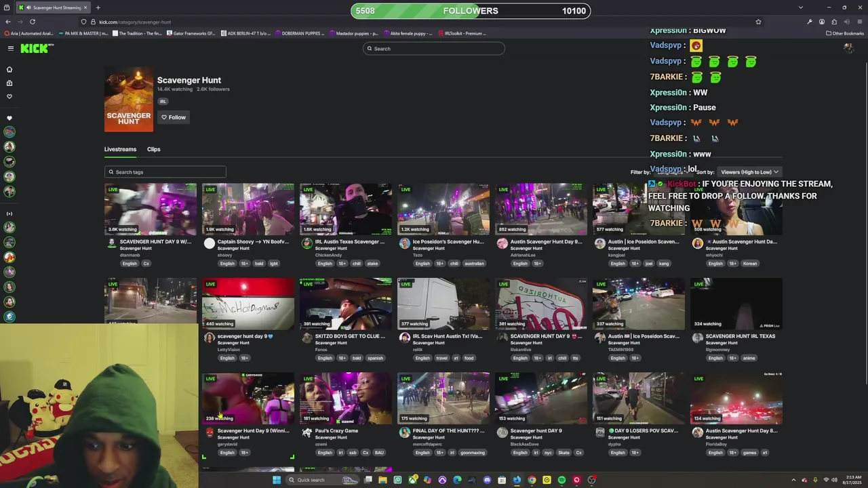Screen dimensions: 868x488
Task: Open the Aria Automated Anal... bookmark
Action: pyautogui.click(x=28, y=33)
